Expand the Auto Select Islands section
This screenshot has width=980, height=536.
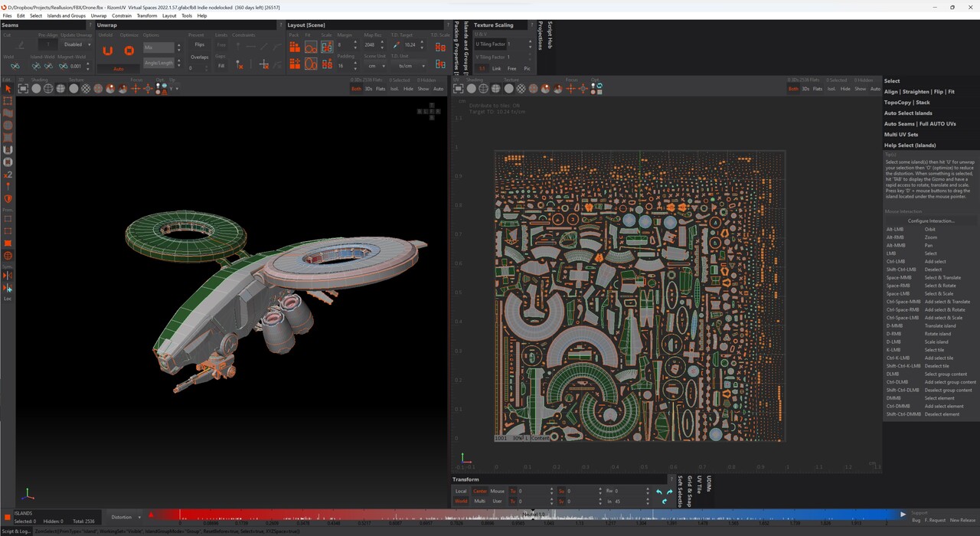(908, 113)
